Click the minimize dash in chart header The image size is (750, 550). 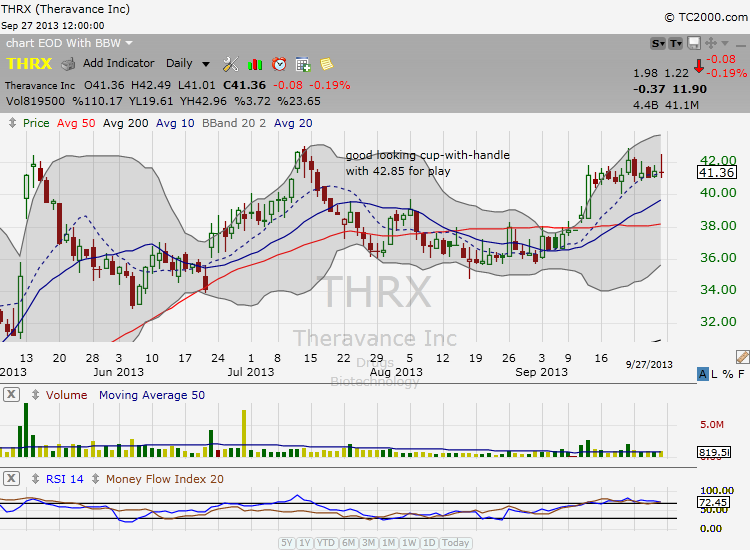740,45
